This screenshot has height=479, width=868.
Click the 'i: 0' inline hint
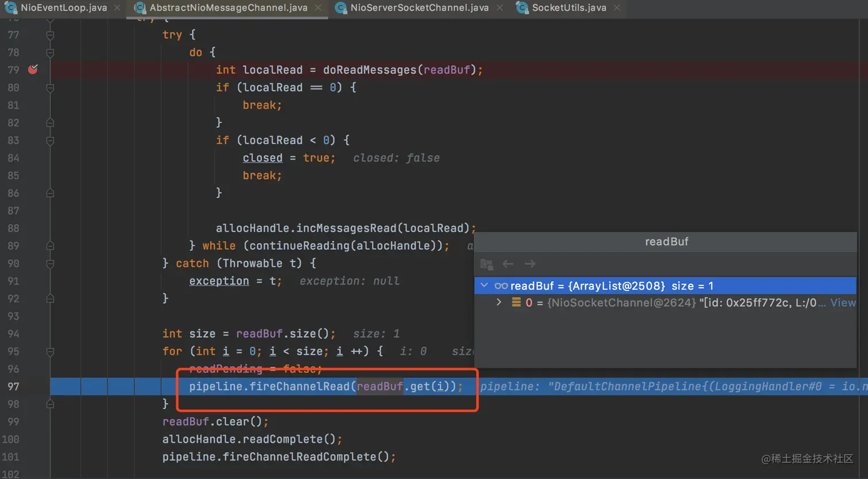[x=413, y=351]
